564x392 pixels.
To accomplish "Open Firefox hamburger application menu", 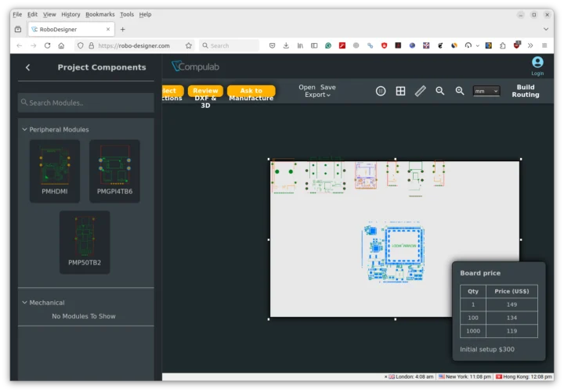I will [x=544, y=45].
